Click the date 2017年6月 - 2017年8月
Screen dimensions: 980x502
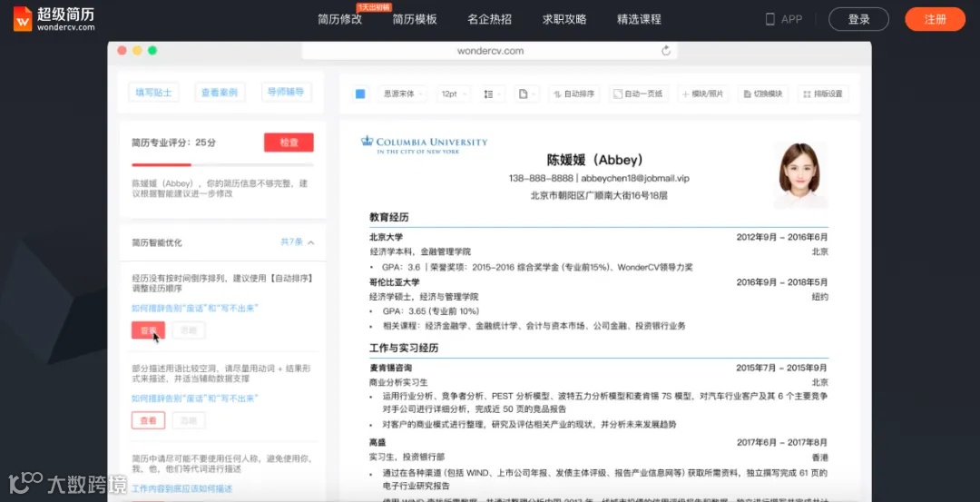click(x=782, y=442)
